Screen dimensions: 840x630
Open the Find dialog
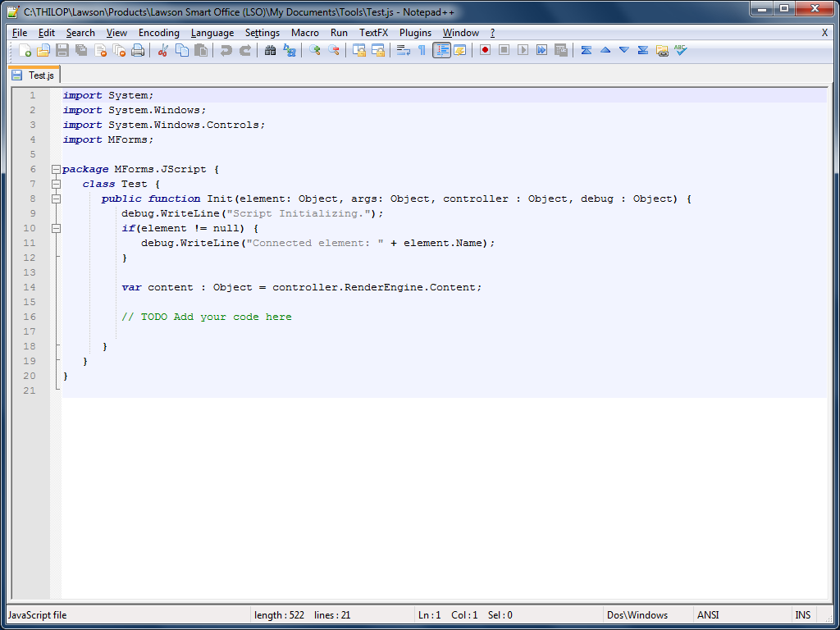click(271, 50)
